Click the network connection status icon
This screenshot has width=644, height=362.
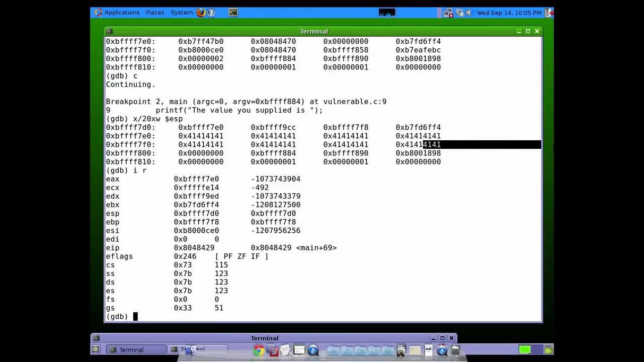[448, 13]
